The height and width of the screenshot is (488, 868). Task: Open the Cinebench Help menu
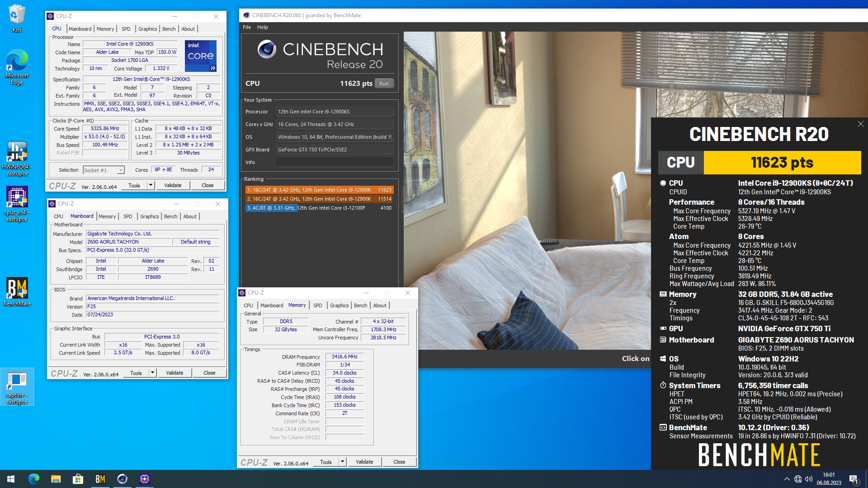[262, 27]
